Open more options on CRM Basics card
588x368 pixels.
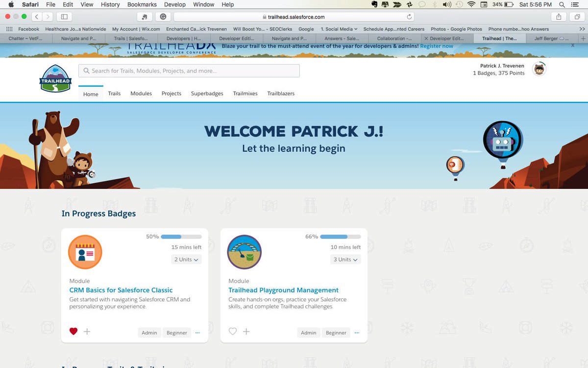click(197, 333)
